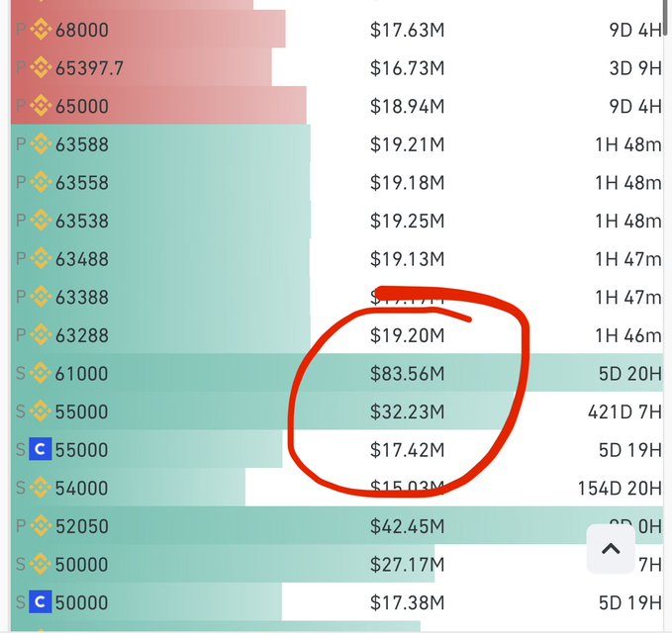Viewport: 672px width, 638px height.
Task: Select the price 54000
Action: pos(81,488)
